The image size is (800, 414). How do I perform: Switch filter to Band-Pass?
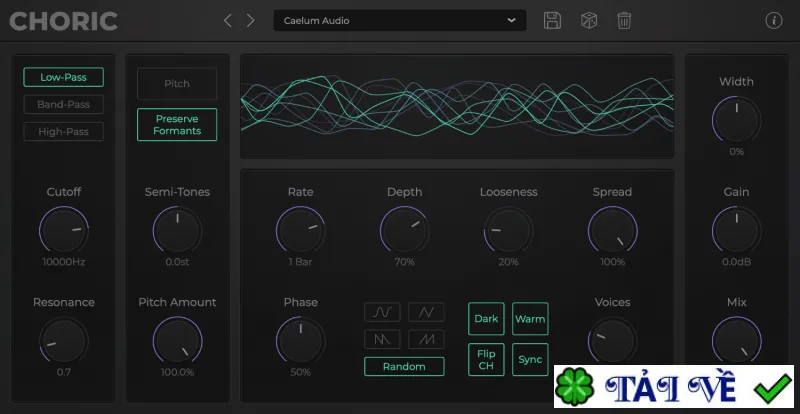point(63,104)
